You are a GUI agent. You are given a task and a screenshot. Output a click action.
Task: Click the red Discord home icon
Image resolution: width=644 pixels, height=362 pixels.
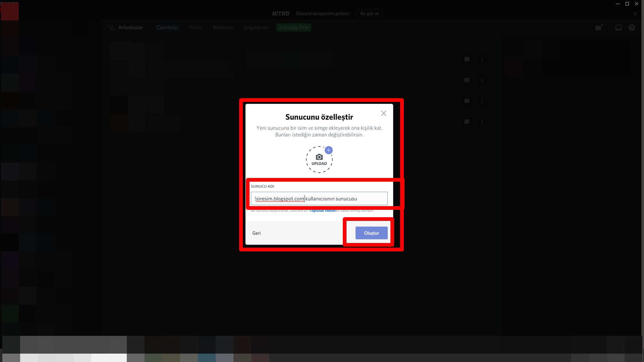pos(10,12)
